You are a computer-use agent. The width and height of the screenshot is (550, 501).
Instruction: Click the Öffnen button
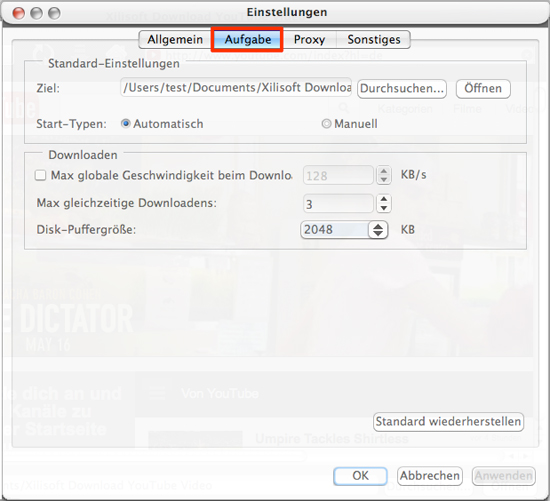coord(483,88)
